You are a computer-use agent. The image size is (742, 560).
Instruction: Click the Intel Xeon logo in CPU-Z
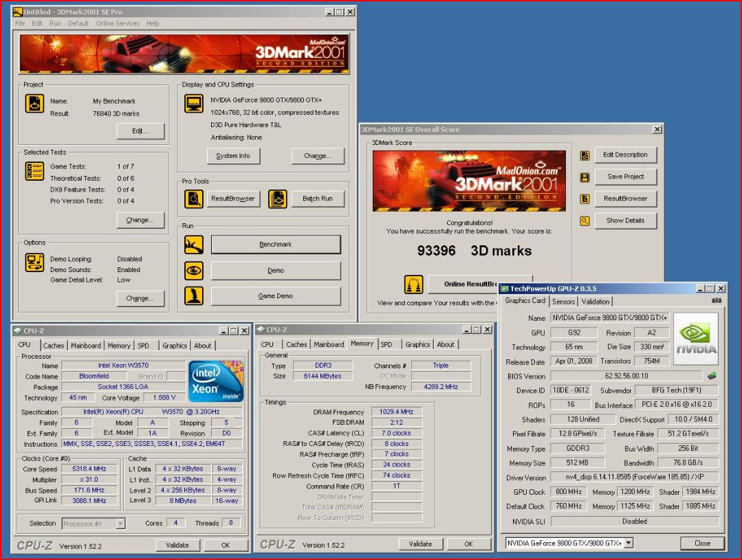(x=216, y=381)
